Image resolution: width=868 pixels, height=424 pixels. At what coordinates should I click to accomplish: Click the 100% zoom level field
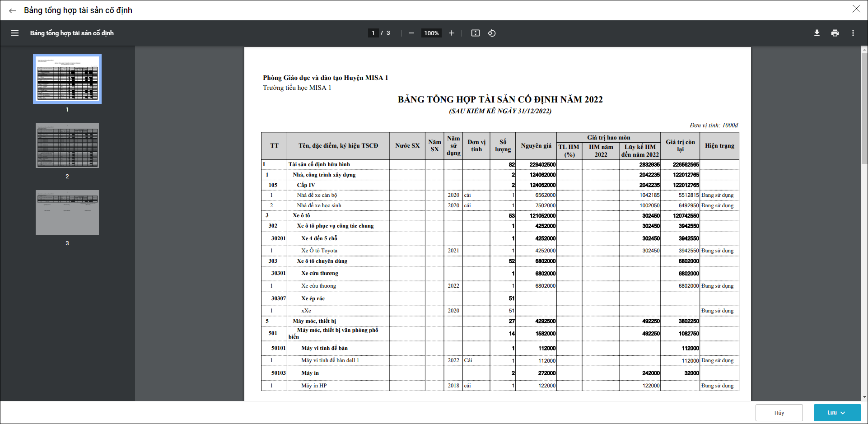[431, 33]
